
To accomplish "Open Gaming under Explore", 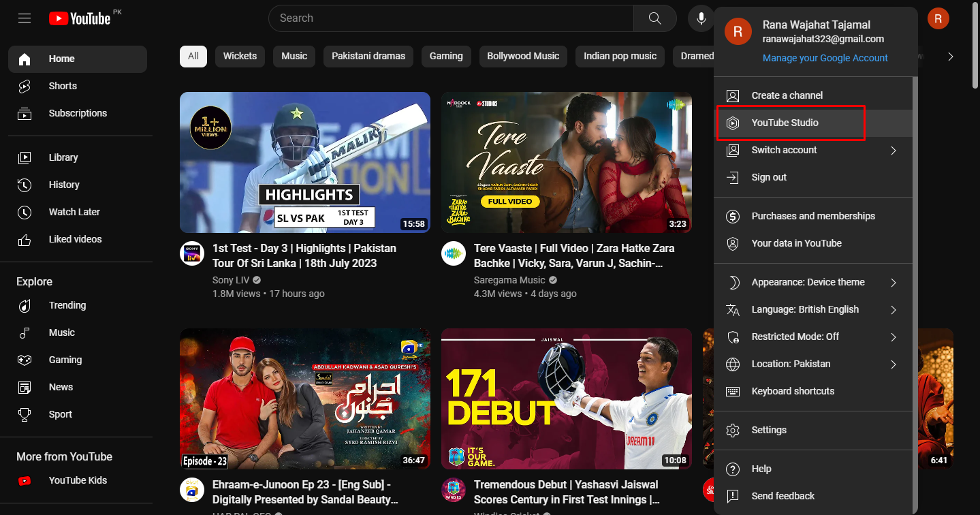I will pyautogui.click(x=78, y=360).
